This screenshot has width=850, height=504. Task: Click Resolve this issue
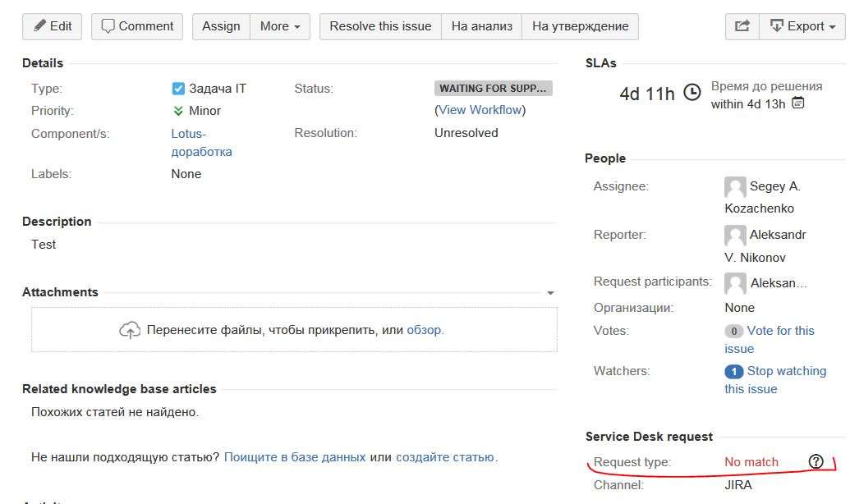click(x=380, y=26)
